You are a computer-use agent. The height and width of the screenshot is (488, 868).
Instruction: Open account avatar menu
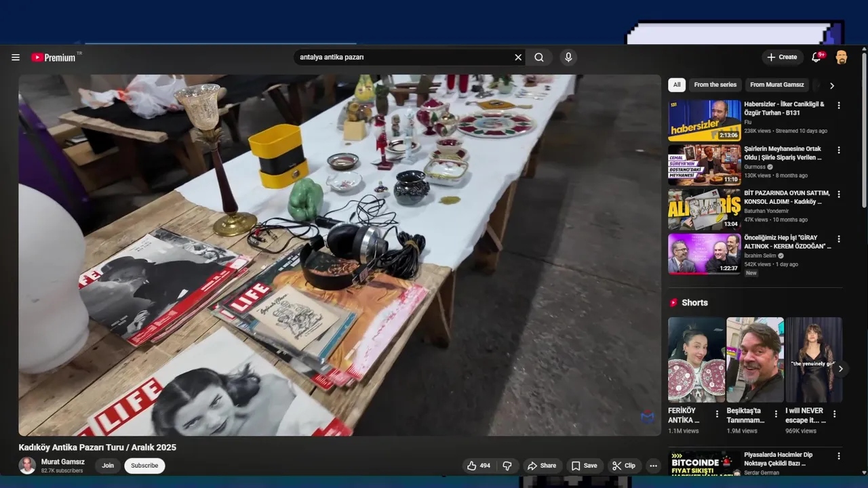pyautogui.click(x=842, y=58)
